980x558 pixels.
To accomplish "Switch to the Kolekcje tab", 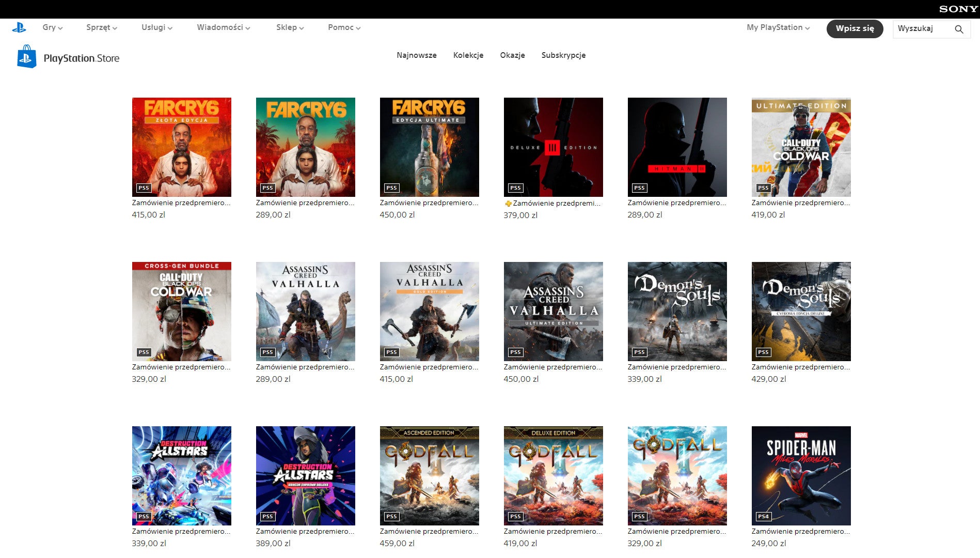I will point(468,55).
